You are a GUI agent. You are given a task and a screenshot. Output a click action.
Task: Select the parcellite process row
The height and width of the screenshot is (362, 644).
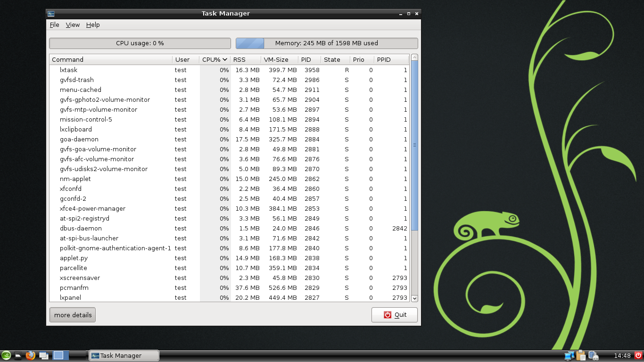point(229,268)
